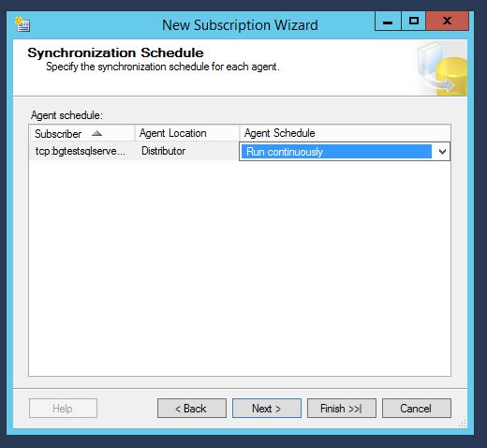Sort by the Subscriber column header

[82, 134]
